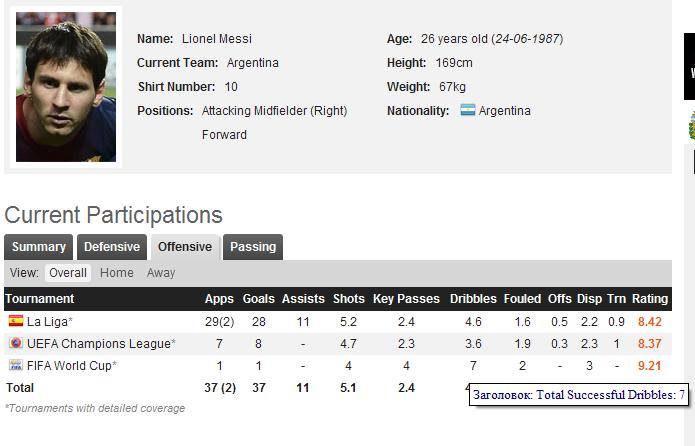Switch to the Defensive tab

(x=112, y=247)
